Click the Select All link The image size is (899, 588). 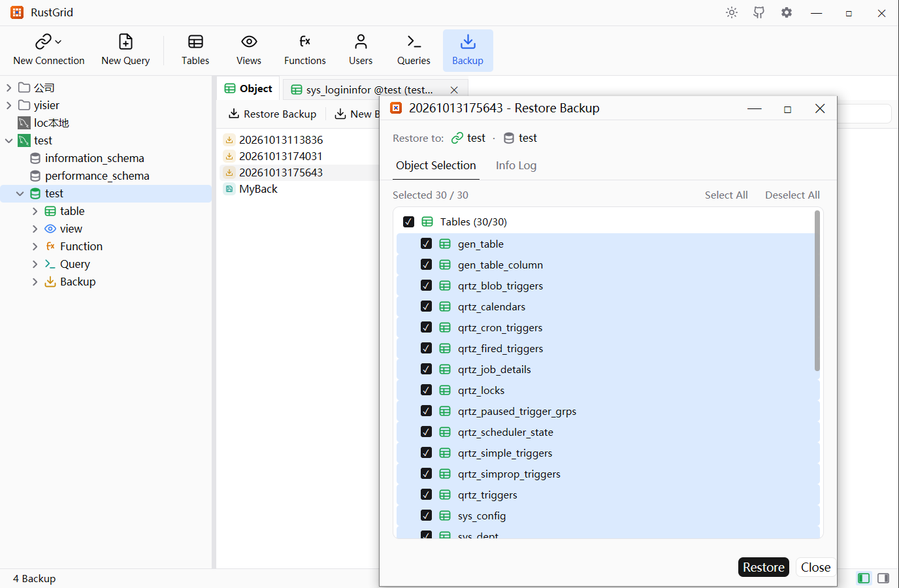726,195
